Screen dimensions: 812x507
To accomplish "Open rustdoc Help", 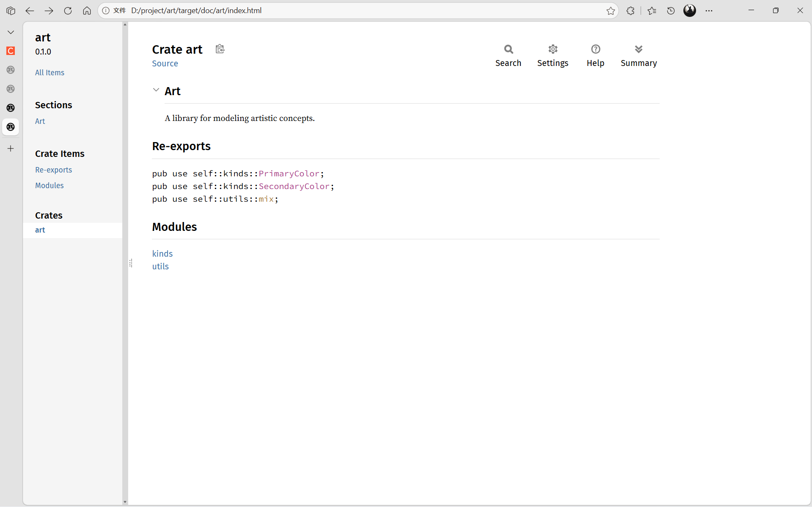I will [x=595, y=56].
